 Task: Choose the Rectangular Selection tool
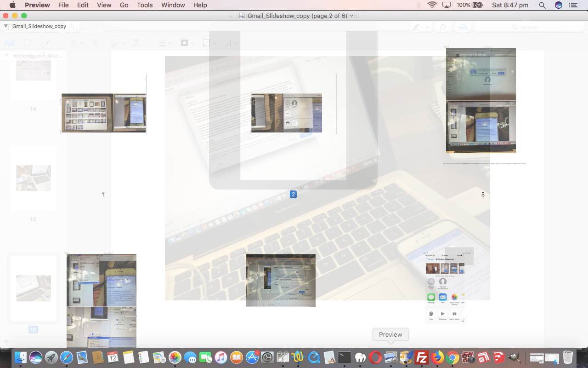(x=27, y=43)
